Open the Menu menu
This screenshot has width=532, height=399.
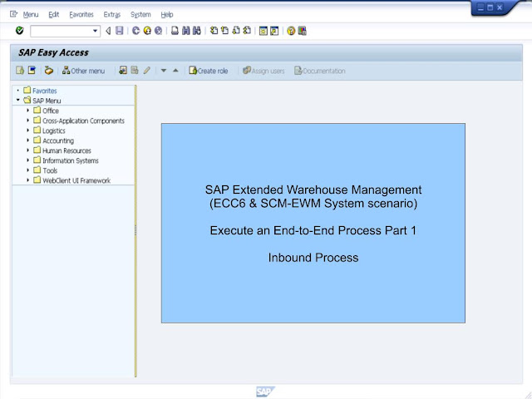tap(31, 15)
